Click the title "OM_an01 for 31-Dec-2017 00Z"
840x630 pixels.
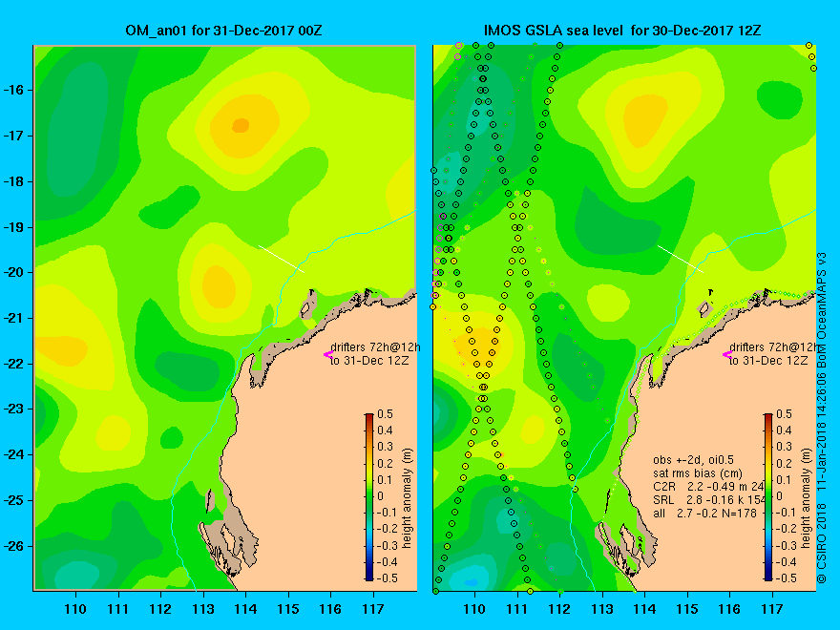[x=223, y=31]
